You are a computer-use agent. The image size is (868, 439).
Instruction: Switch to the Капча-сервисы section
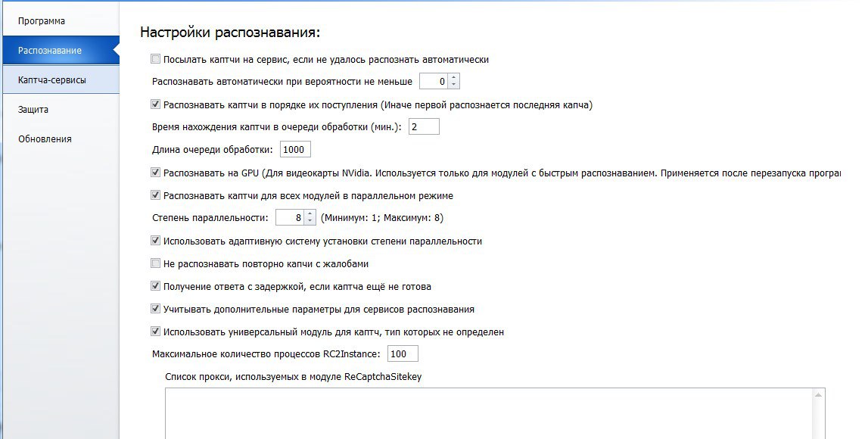60,79
